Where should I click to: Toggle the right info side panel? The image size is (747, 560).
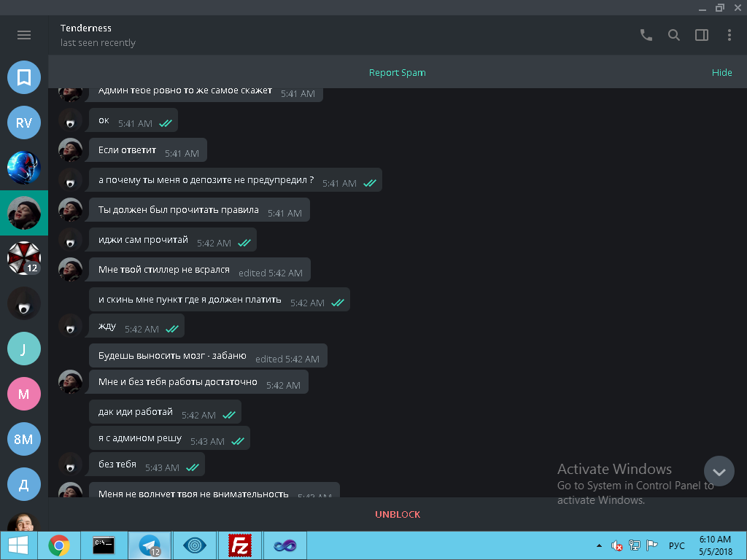pyautogui.click(x=702, y=35)
